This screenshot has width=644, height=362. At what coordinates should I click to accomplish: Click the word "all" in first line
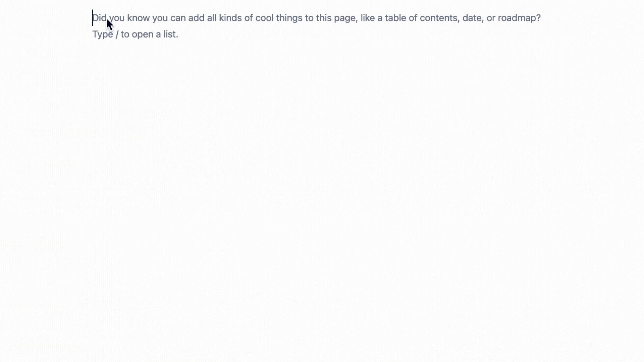click(x=212, y=18)
